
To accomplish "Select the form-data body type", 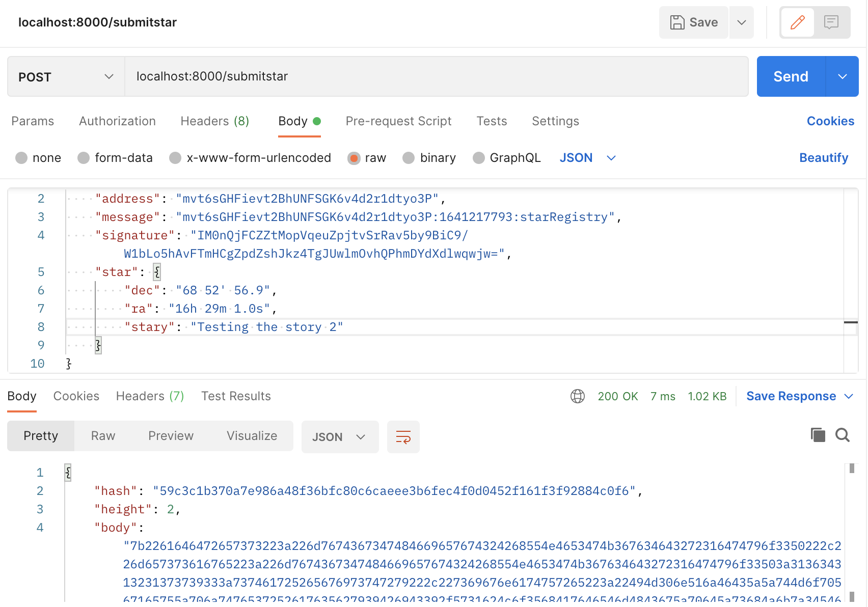I will point(115,158).
